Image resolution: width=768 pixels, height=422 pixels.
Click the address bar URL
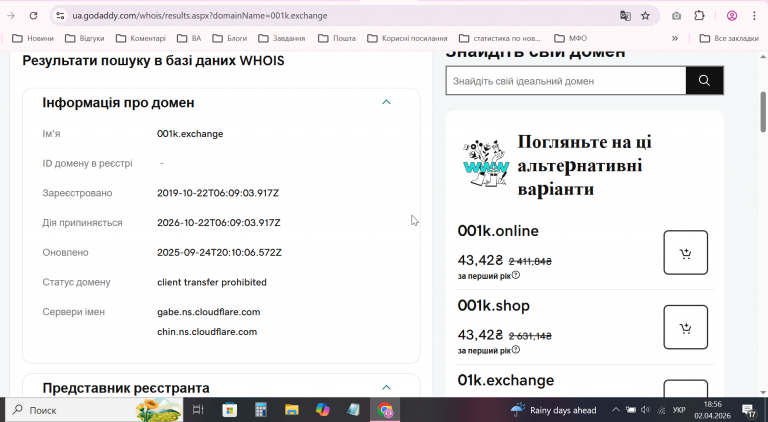click(200, 16)
